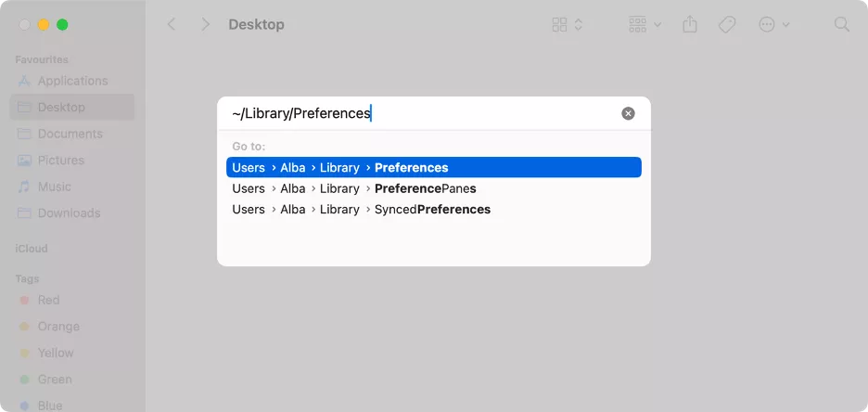Image resolution: width=868 pixels, height=412 pixels.
Task: Open Applications in the sidebar
Action: pyautogui.click(x=72, y=81)
